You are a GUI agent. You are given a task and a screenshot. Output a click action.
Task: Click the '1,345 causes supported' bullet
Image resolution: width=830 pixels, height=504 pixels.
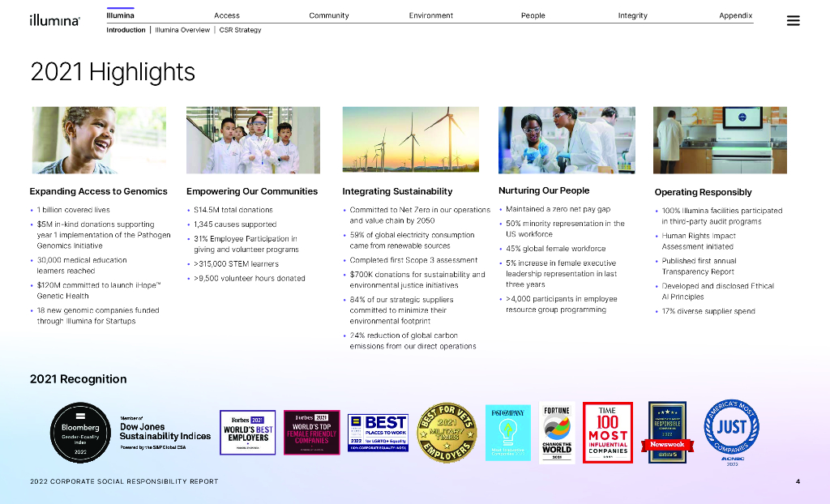pos(235,224)
